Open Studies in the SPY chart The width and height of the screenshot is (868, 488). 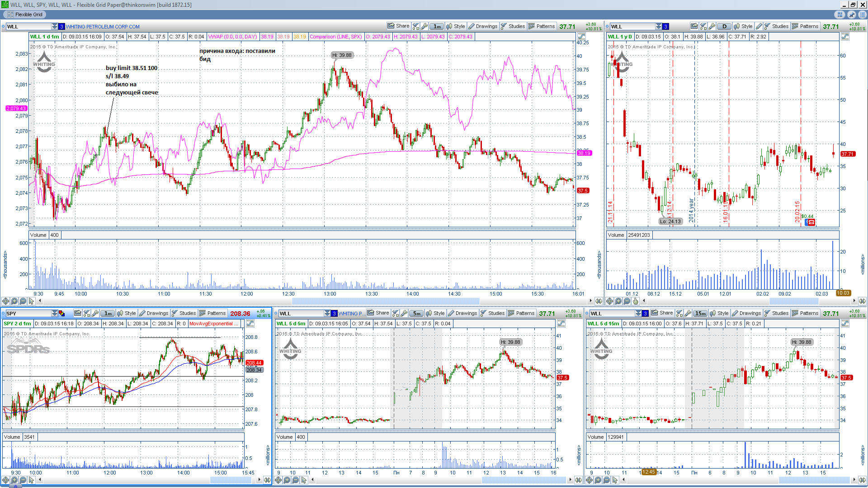pyautogui.click(x=184, y=313)
